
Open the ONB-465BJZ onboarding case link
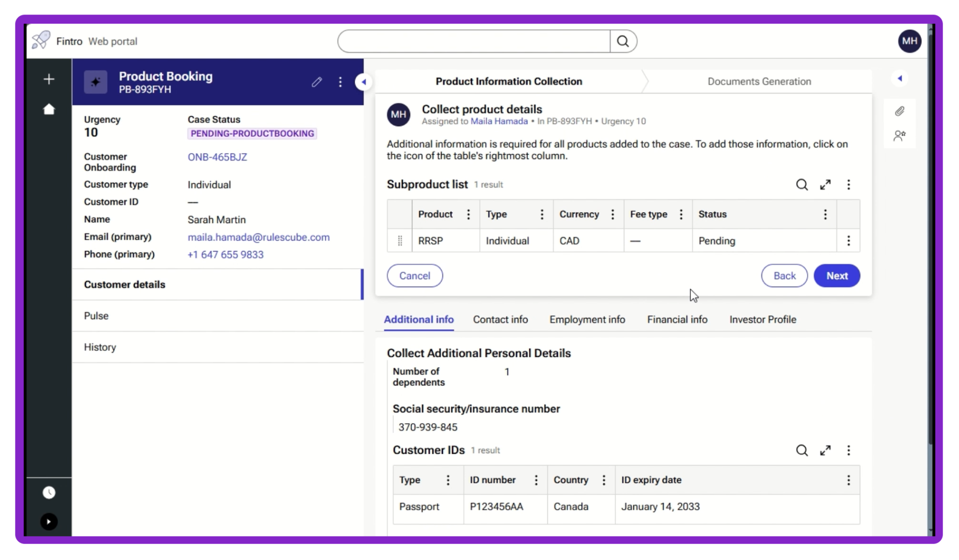coord(217,157)
